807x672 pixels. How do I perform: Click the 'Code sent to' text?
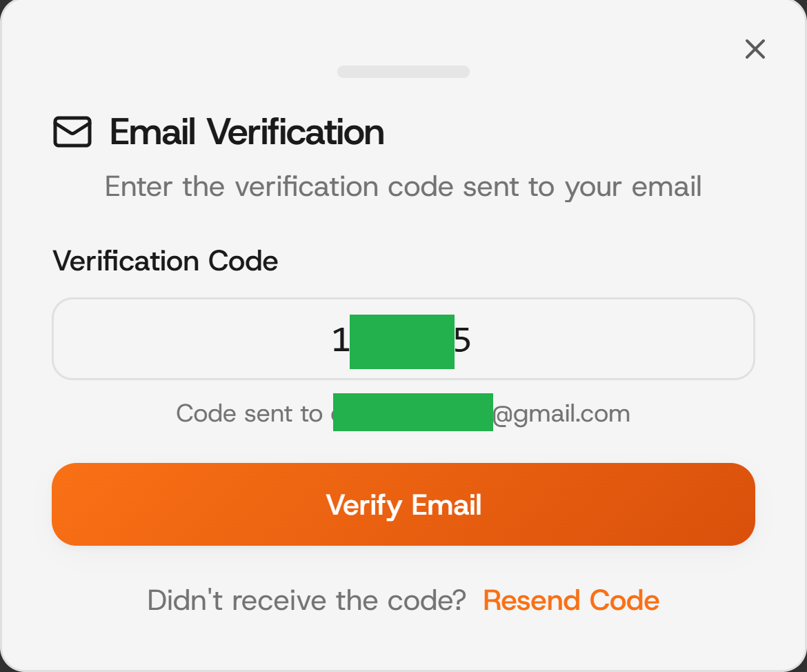(x=248, y=414)
